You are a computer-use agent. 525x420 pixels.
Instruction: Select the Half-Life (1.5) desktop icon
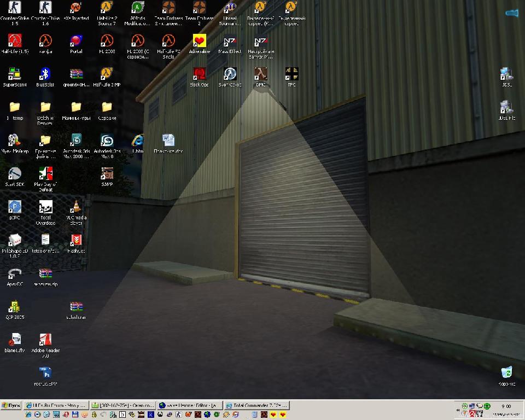coord(15,44)
